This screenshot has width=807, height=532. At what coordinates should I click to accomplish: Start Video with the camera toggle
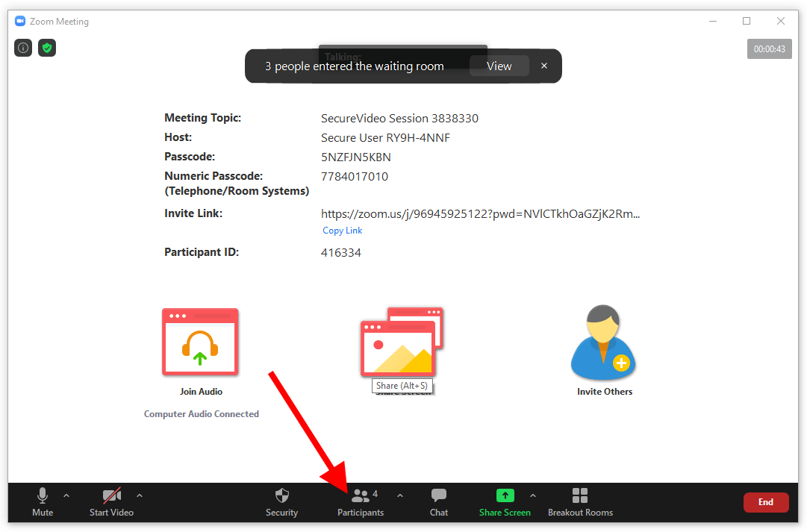(112, 501)
